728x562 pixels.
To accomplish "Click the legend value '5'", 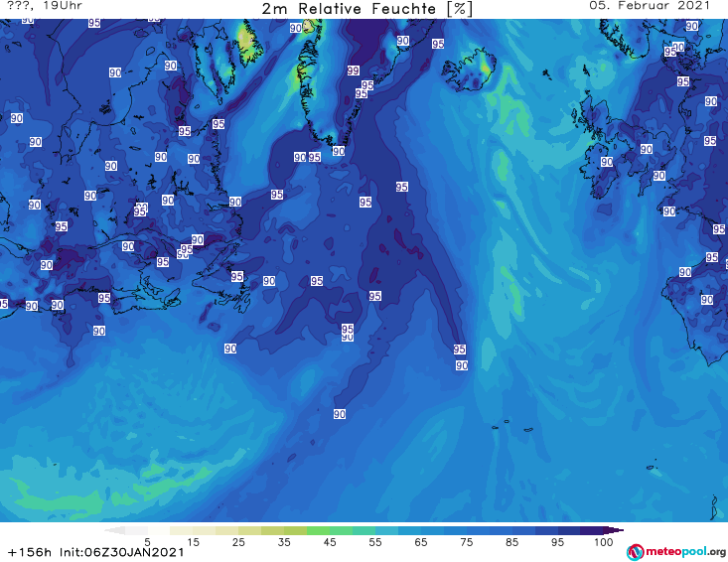I will point(147,542).
